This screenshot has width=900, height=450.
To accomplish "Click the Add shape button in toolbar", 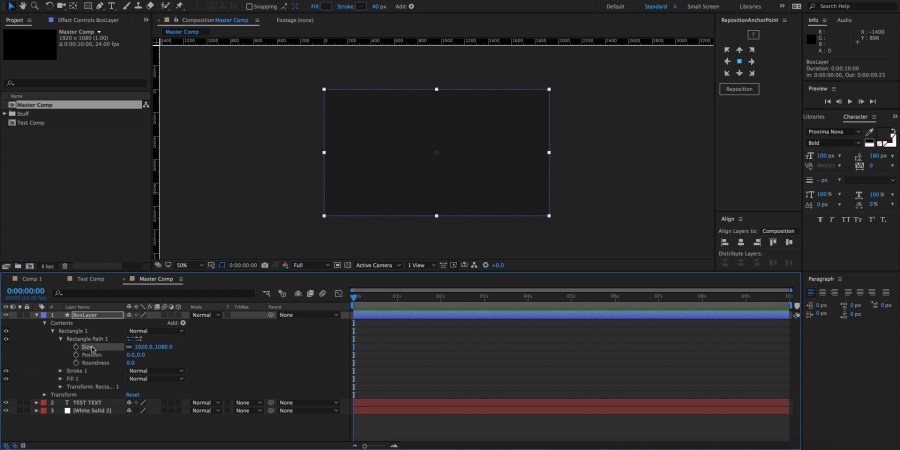I will coord(412,7).
